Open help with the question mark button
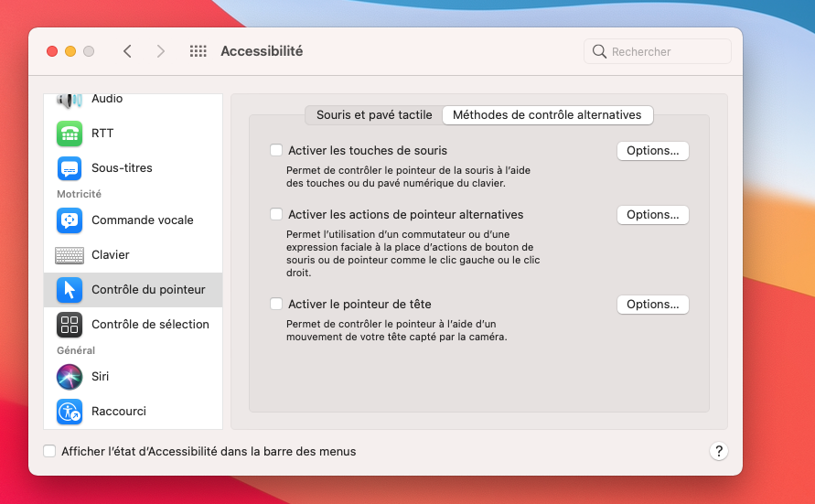The image size is (815, 504). 719,451
